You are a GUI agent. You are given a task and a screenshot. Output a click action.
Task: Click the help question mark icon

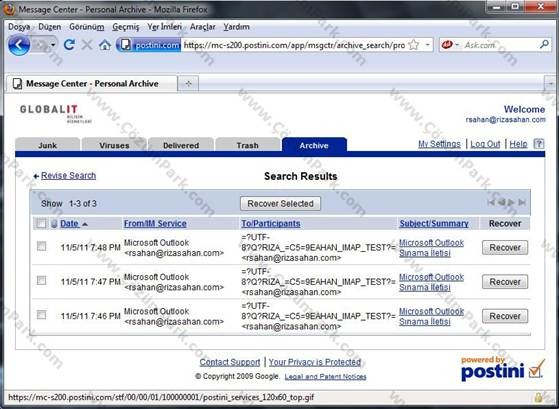point(539,144)
